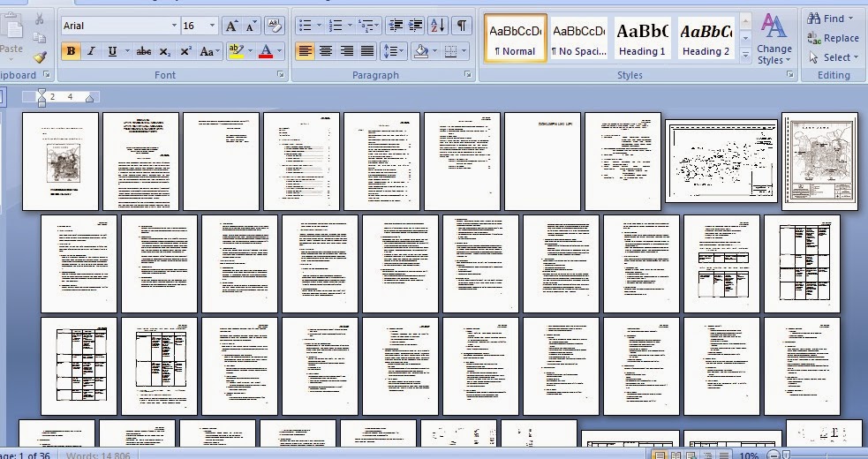Select the DOKUMEN UKL UPL title page thumbnail
The image size is (868, 459).
click(x=542, y=162)
